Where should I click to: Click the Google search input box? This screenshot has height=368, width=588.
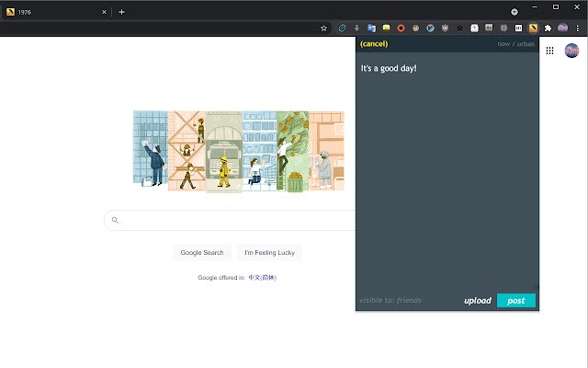tap(230, 221)
